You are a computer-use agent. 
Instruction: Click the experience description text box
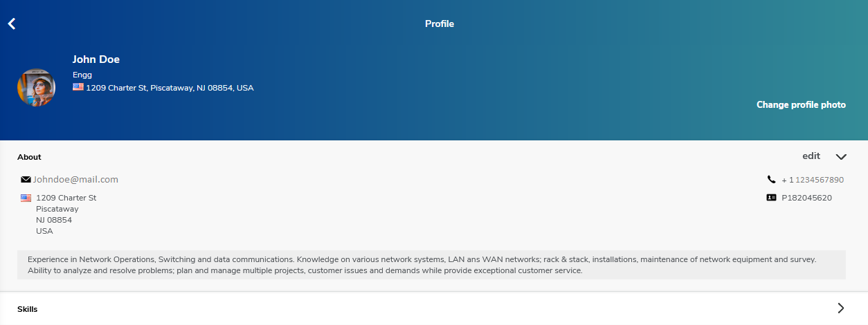[431, 265]
